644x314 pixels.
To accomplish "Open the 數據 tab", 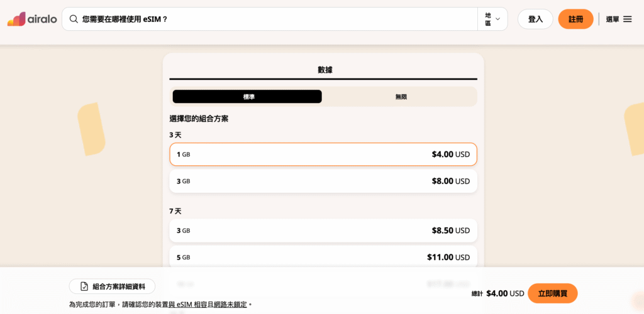I will (x=325, y=70).
